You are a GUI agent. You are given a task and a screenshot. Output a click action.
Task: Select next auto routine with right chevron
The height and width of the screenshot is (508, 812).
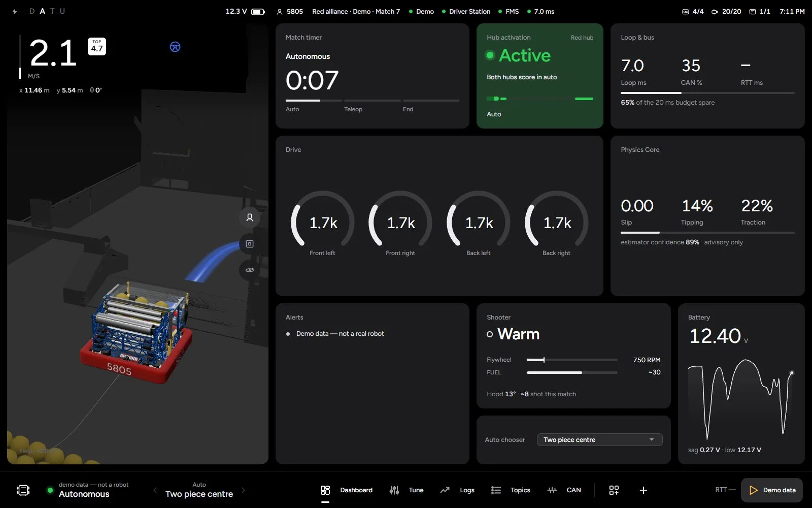click(243, 490)
